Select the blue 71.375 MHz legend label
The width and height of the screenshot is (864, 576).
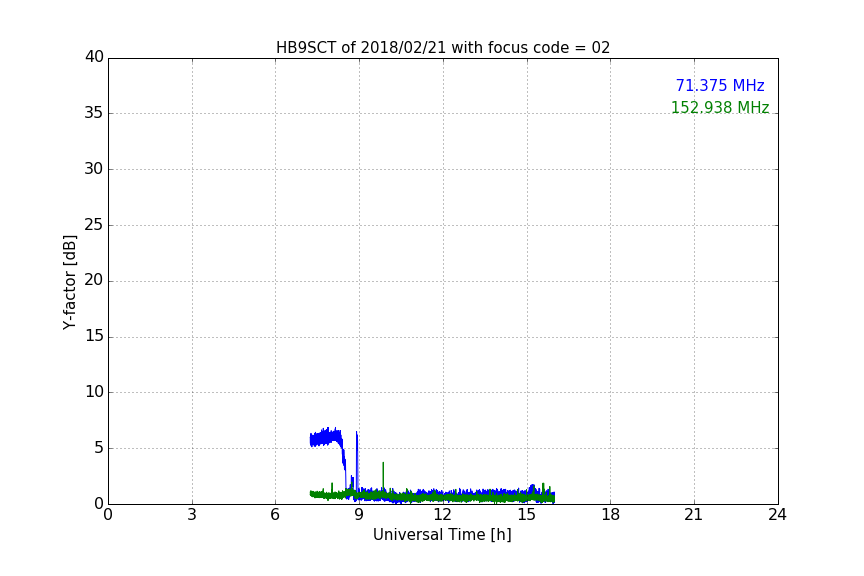[x=720, y=86]
